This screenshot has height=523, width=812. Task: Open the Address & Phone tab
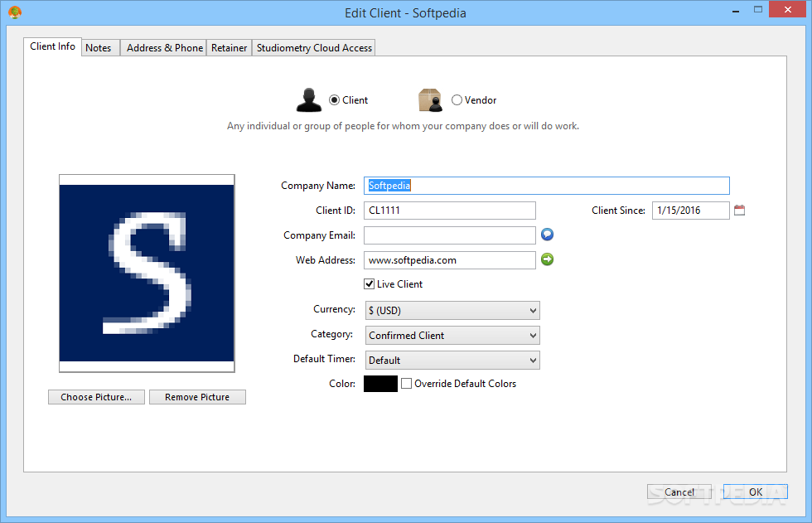coord(165,47)
